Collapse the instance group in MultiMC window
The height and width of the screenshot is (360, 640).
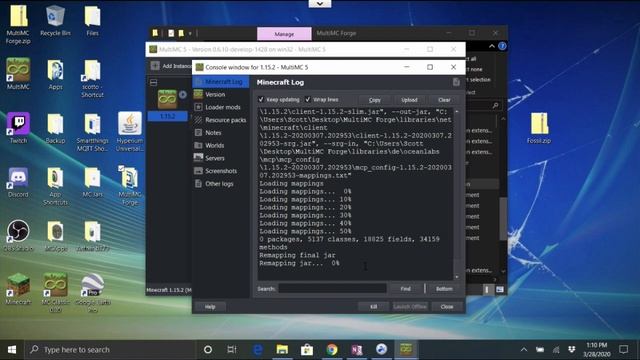[153, 82]
